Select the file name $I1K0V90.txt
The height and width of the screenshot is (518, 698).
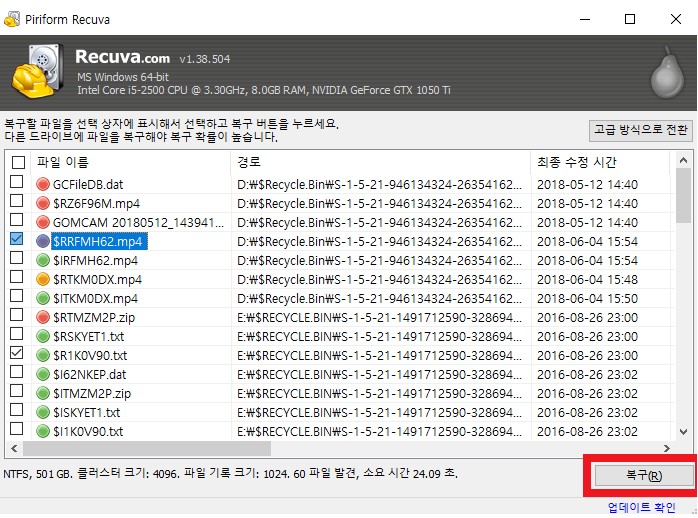88,432
